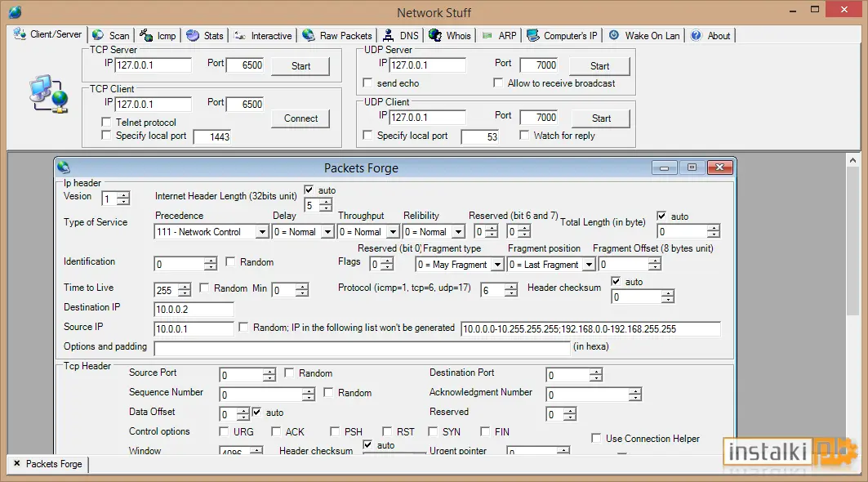Click the excluded IP ranges list field
868x482 pixels.
(x=590, y=329)
